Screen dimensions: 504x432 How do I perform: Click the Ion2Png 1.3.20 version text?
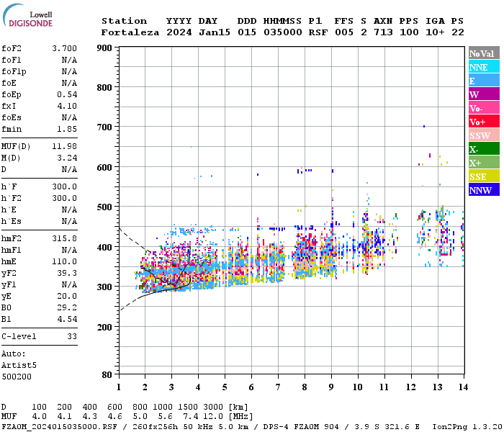(467, 427)
